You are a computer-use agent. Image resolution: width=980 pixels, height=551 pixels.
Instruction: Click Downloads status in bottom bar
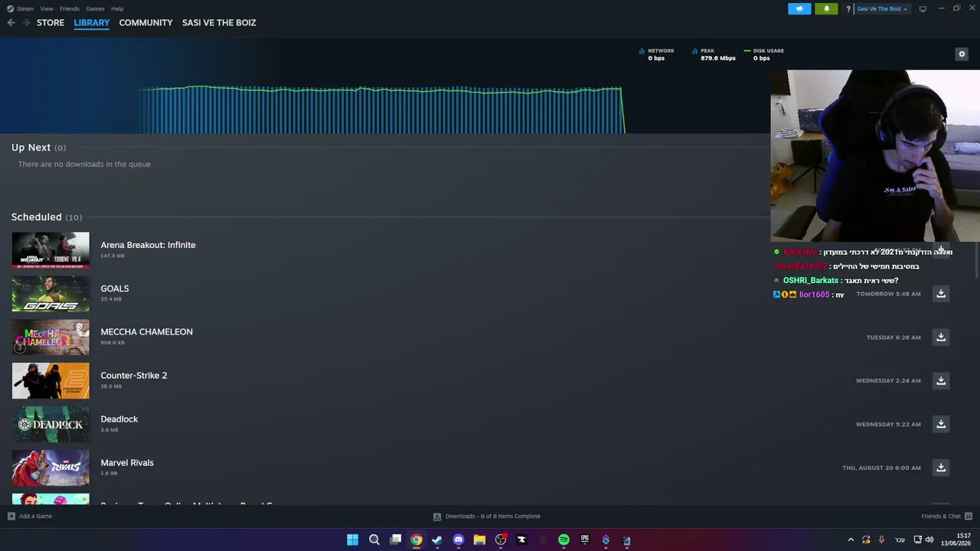(x=487, y=517)
